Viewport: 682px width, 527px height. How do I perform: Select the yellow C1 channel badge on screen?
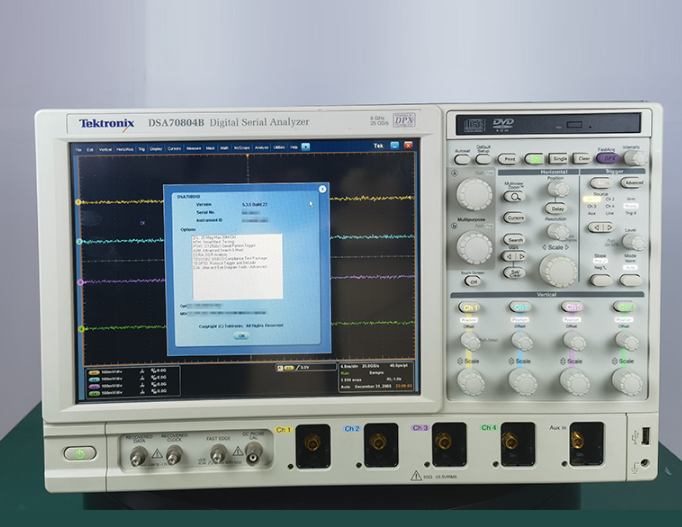[x=94, y=373]
